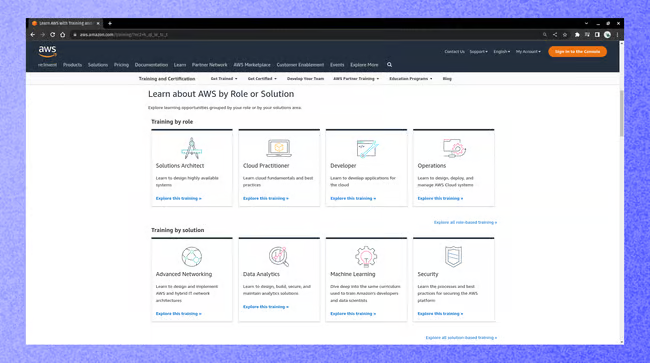
Task: Explore this training under Operations
Action: (440, 198)
